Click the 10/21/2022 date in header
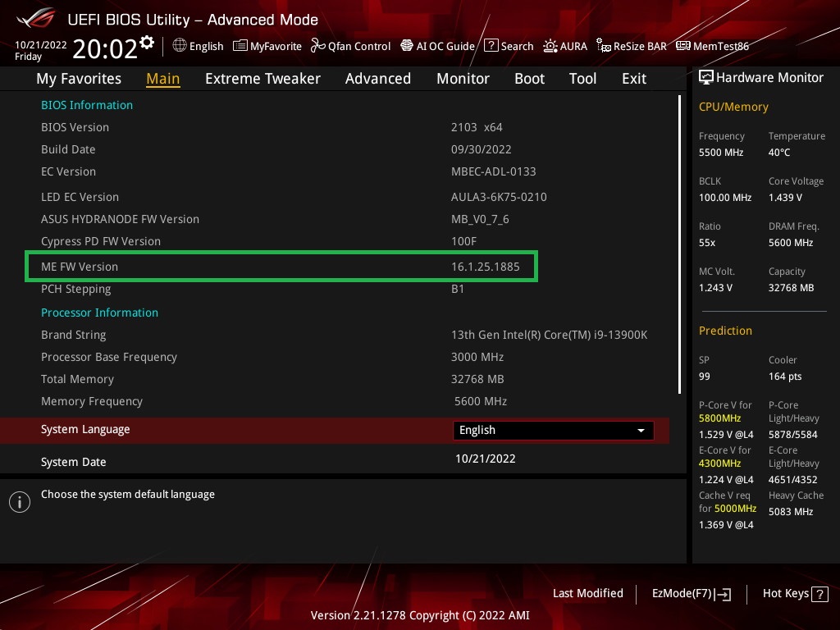The height and width of the screenshot is (630, 840). point(41,45)
